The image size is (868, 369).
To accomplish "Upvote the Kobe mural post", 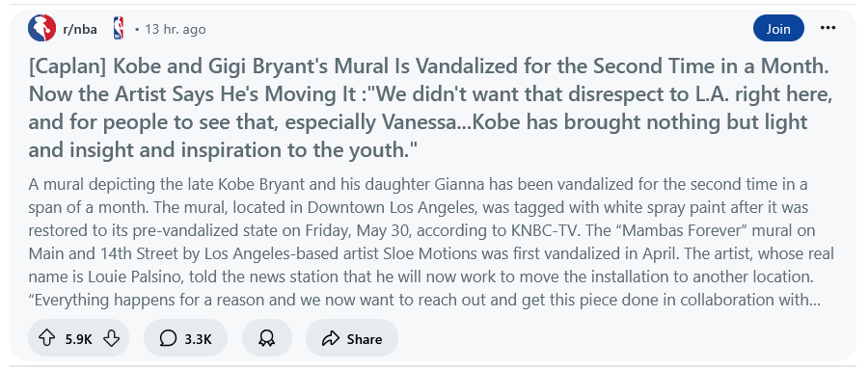I will point(46,338).
